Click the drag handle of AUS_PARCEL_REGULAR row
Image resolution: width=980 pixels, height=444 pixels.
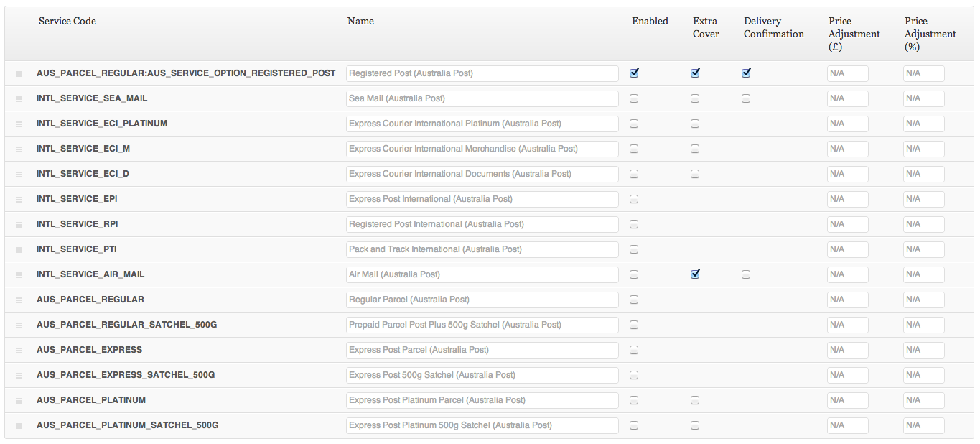coord(19,300)
